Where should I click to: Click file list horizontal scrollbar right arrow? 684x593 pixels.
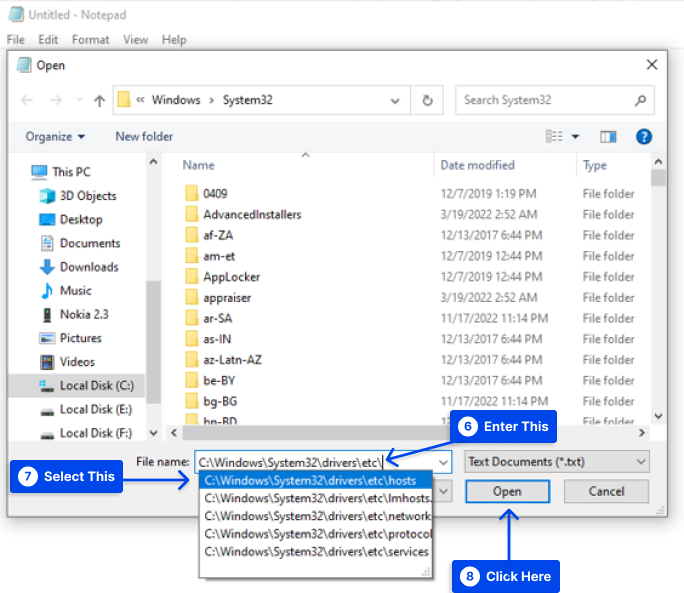pos(642,433)
